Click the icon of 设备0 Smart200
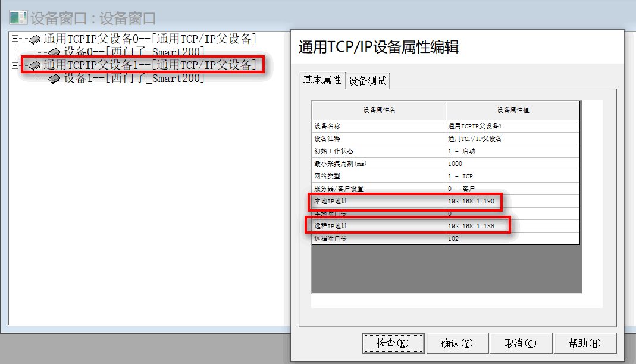Screen dimensions: 636x364 click(55, 52)
